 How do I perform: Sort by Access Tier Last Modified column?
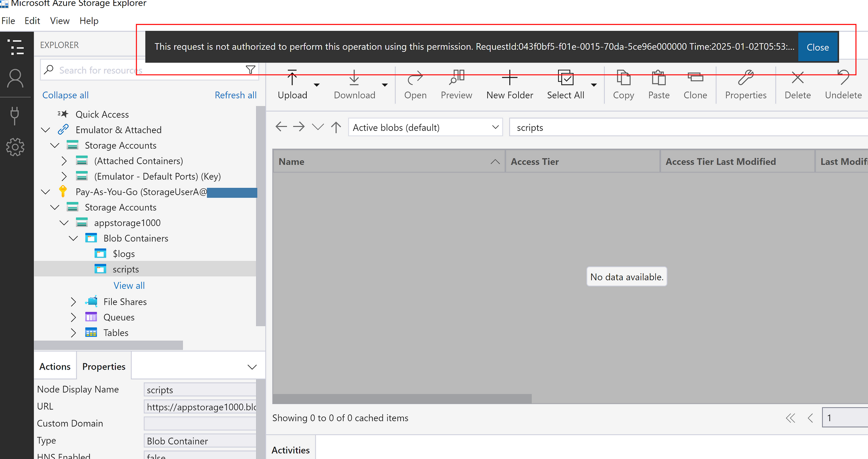click(x=737, y=161)
